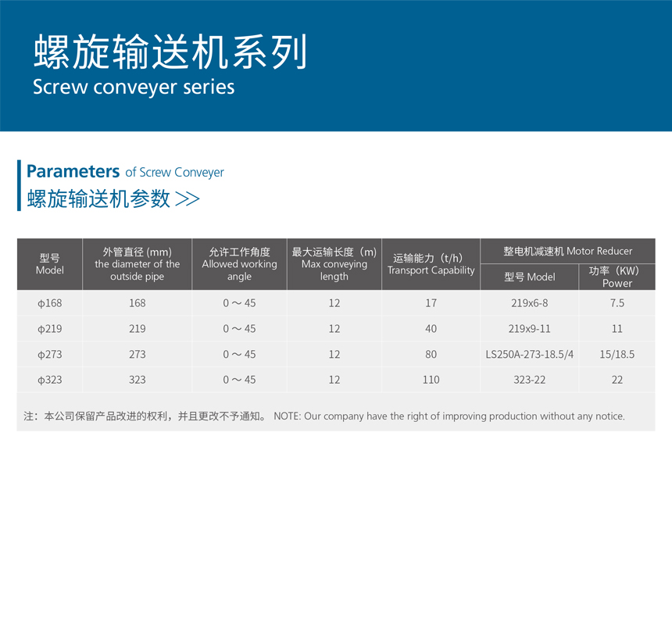Click the double chevron after 螺旋输送机参数

point(188,199)
